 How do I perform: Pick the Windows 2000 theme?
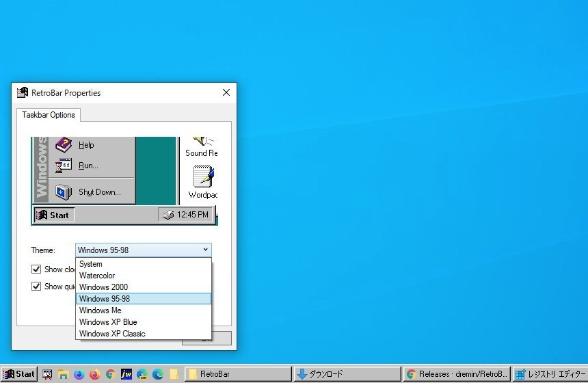[103, 287]
